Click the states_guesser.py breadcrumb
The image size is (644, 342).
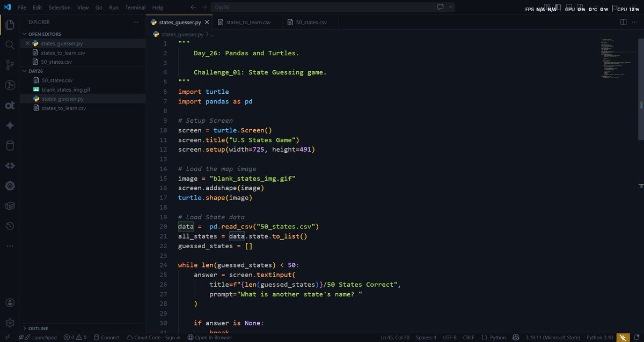pos(182,34)
